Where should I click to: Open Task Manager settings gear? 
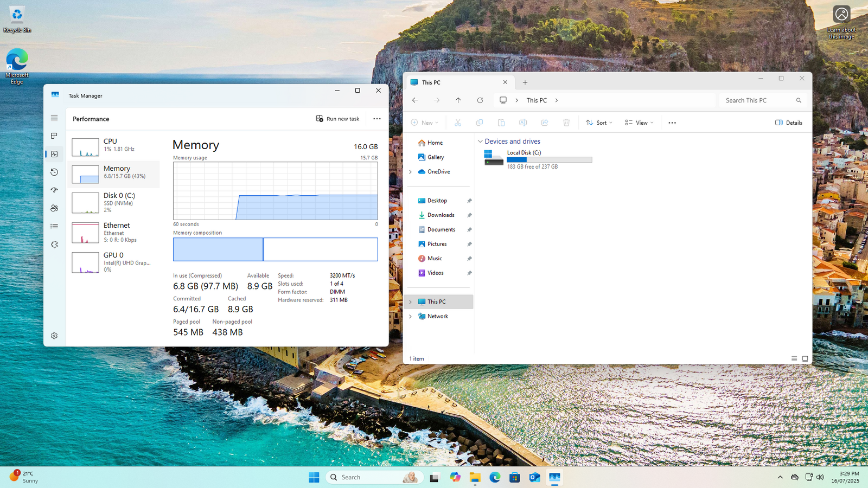[x=54, y=336]
